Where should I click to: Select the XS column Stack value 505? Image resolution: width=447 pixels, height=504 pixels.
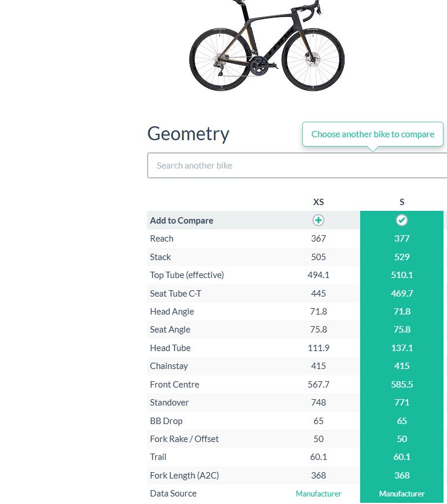(318, 257)
